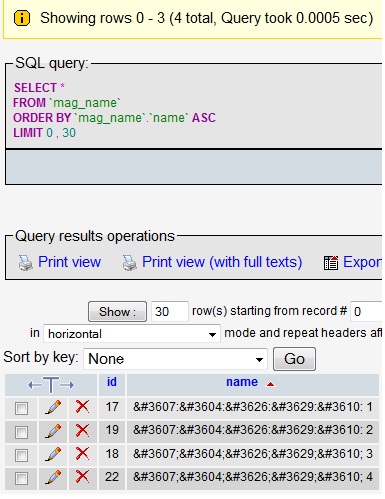385x499 pixels.
Task: Click the id cell showing 18
Action: point(112,454)
